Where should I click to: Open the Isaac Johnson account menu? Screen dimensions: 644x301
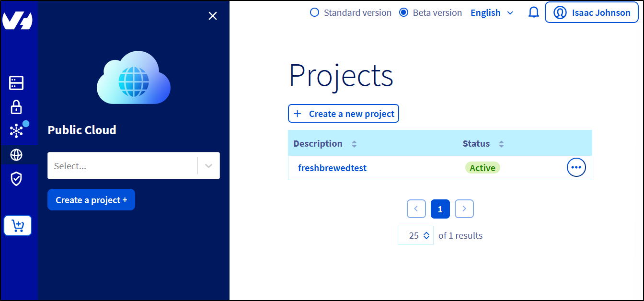click(x=591, y=13)
